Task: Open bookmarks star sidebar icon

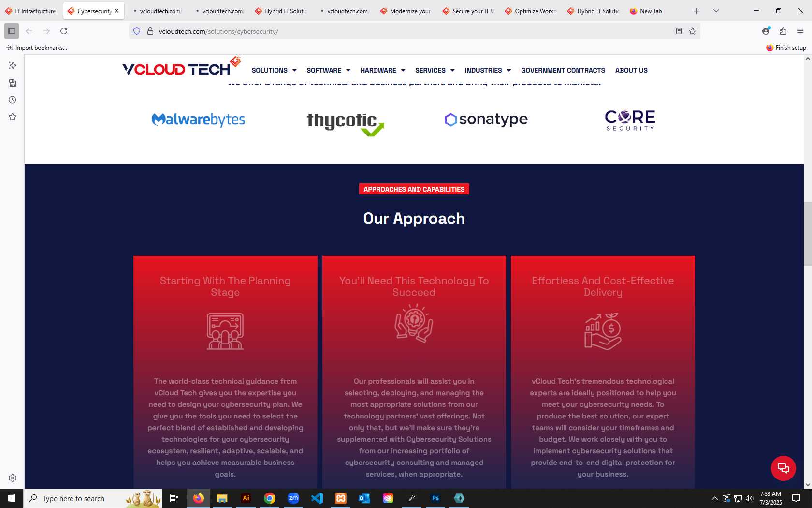Action: (13, 117)
